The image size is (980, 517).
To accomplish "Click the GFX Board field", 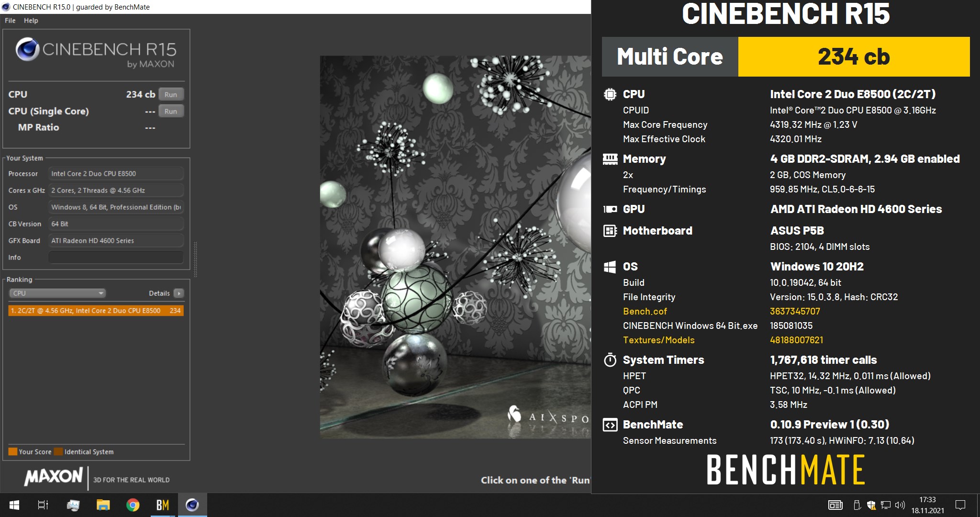I will (116, 241).
